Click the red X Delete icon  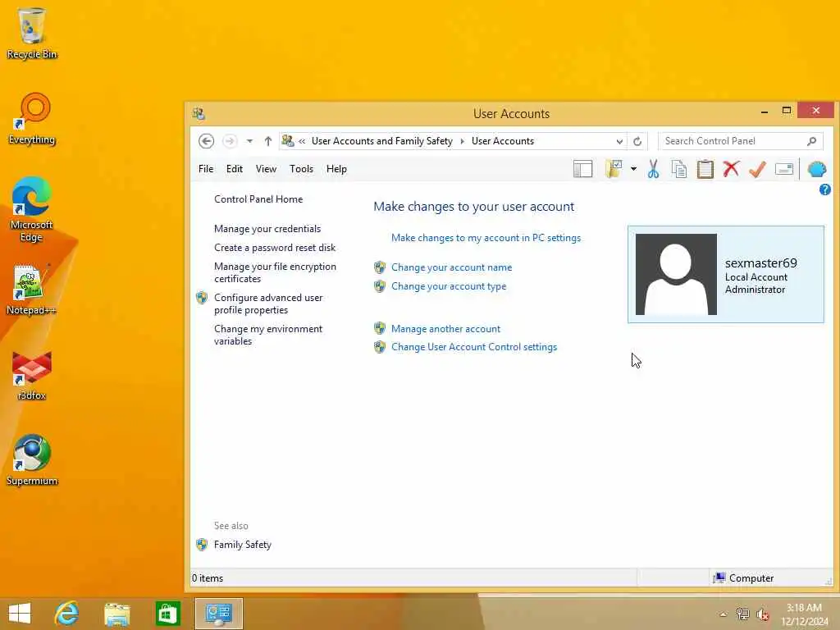pyautogui.click(x=731, y=169)
